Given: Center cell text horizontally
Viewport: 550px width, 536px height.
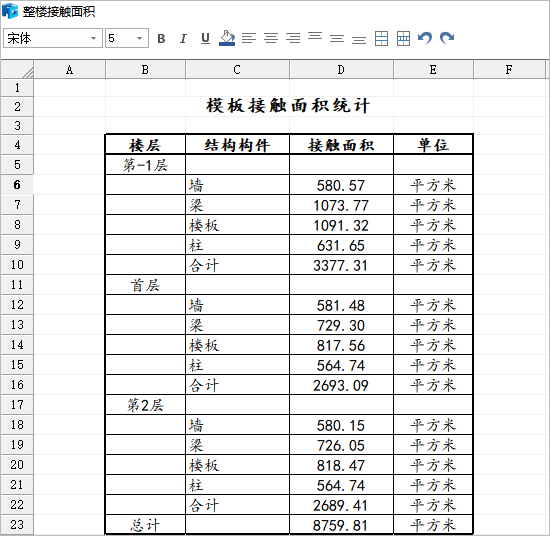Looking at the screenshot, I should tap(271, 38).
